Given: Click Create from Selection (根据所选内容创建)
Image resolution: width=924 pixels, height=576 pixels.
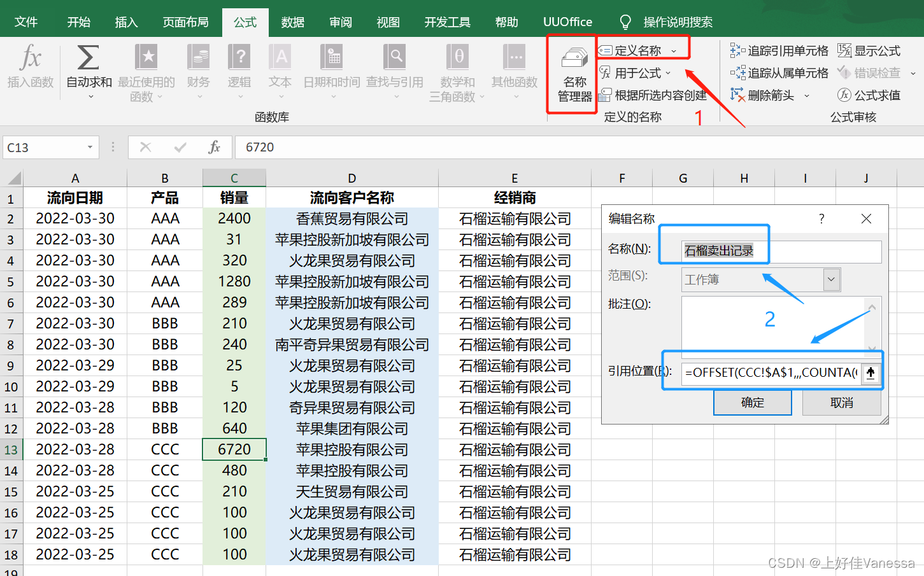Looking at the screenshot, I should click(653, 95).
